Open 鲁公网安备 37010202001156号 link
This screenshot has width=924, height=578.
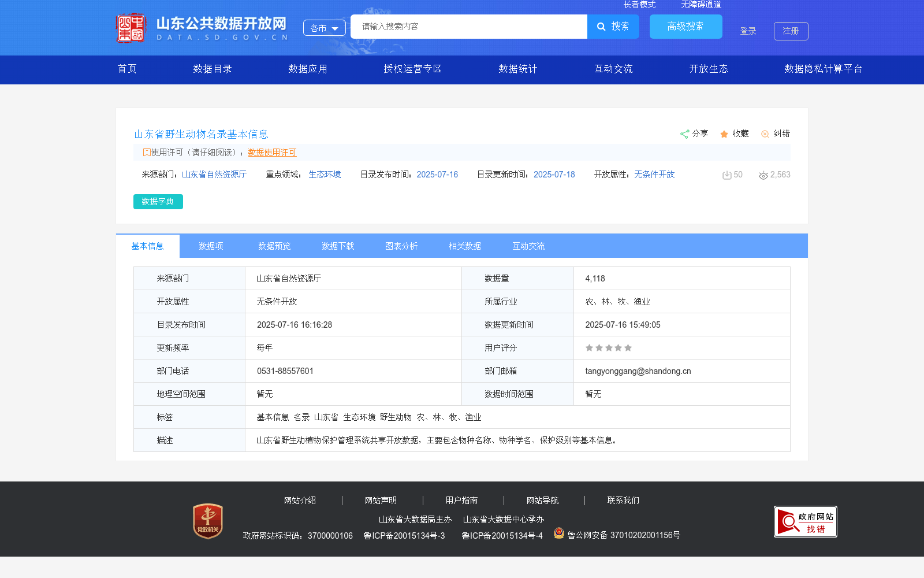point(624,535)
